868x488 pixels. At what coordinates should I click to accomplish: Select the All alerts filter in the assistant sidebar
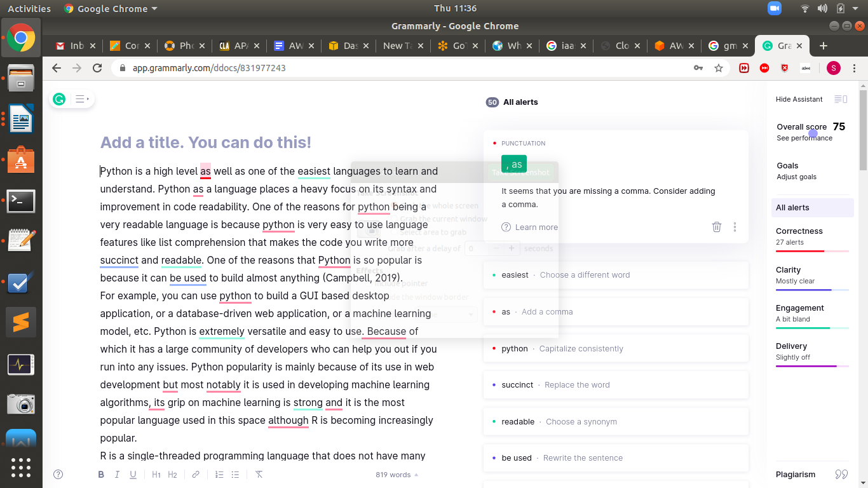813,208
